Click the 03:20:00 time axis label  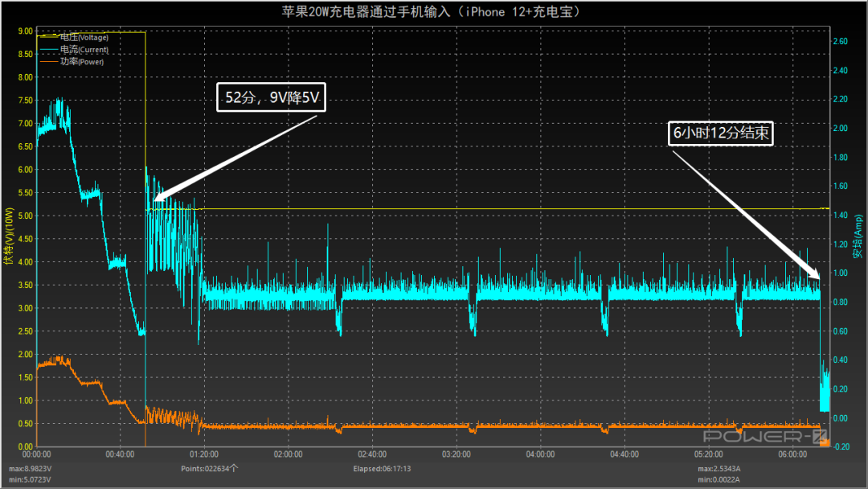click(457, 454)
